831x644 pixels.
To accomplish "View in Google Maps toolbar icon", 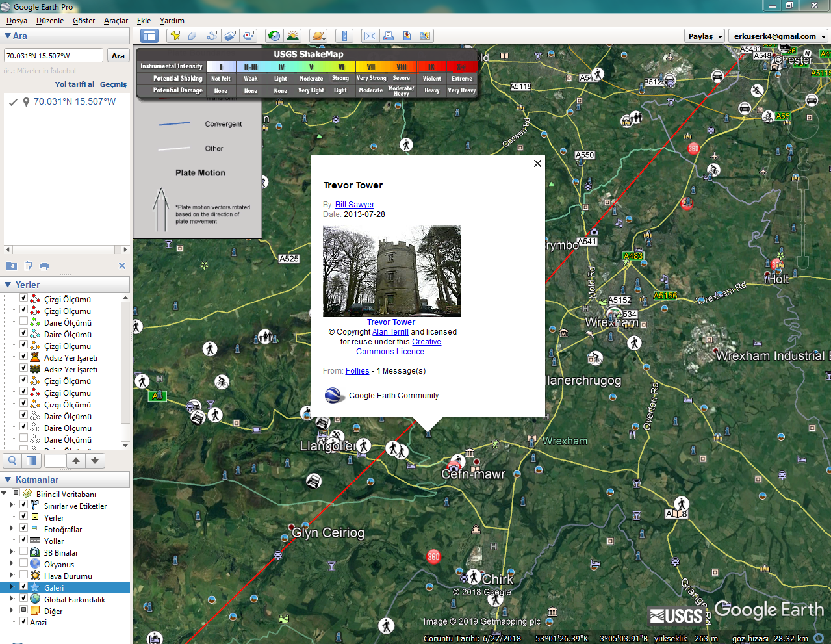I will click(x=425, y=36).
